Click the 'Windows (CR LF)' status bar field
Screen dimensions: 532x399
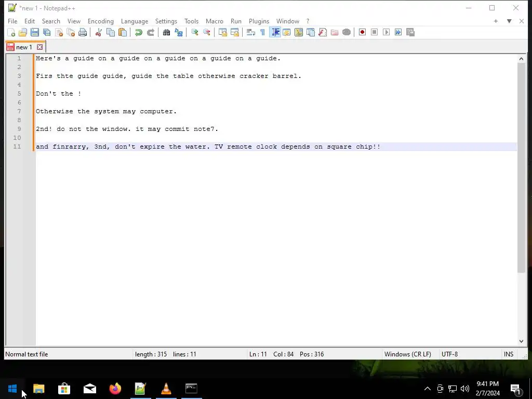click(x=407, y=354)
